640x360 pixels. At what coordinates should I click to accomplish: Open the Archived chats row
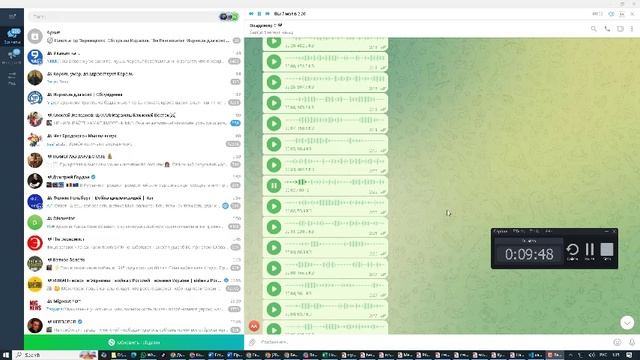(x=134, y=36)
